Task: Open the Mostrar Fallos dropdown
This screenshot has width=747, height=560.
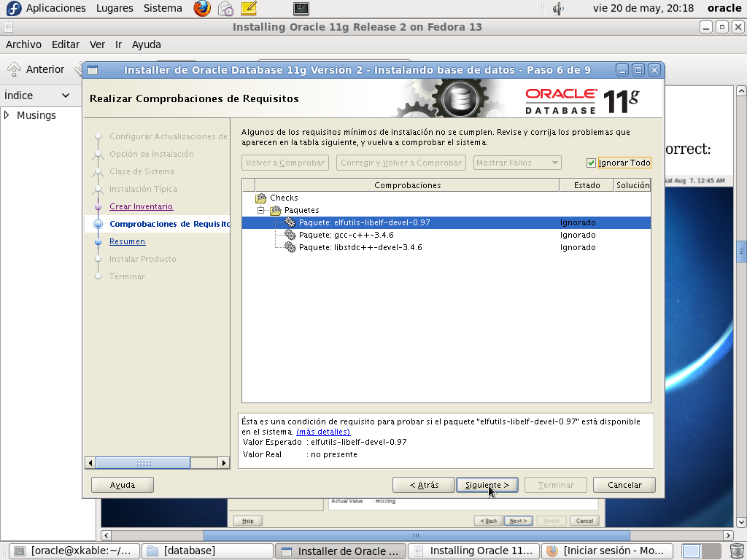Action: coord(517,163)
